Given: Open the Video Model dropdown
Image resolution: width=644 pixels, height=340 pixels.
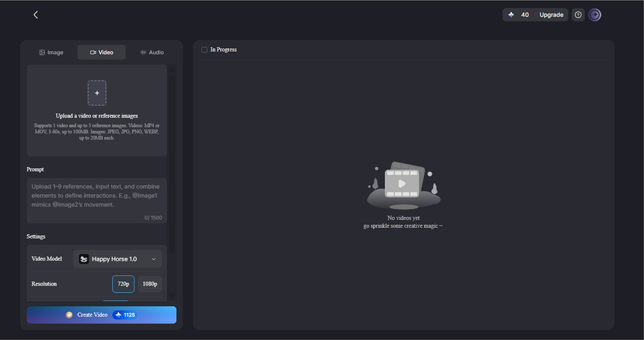Looking at the screenshot, I should 118,259.
